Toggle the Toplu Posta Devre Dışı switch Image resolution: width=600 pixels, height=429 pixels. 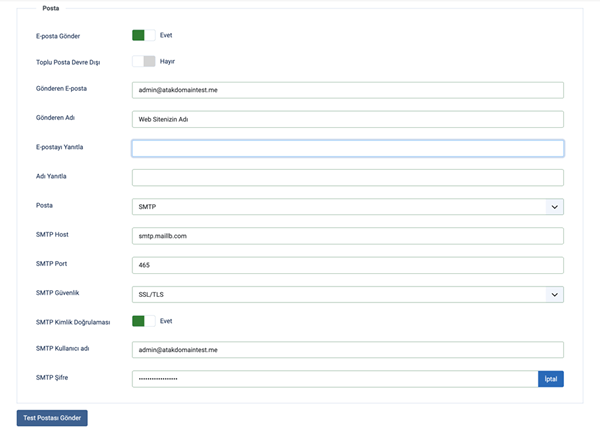(143, 61)
